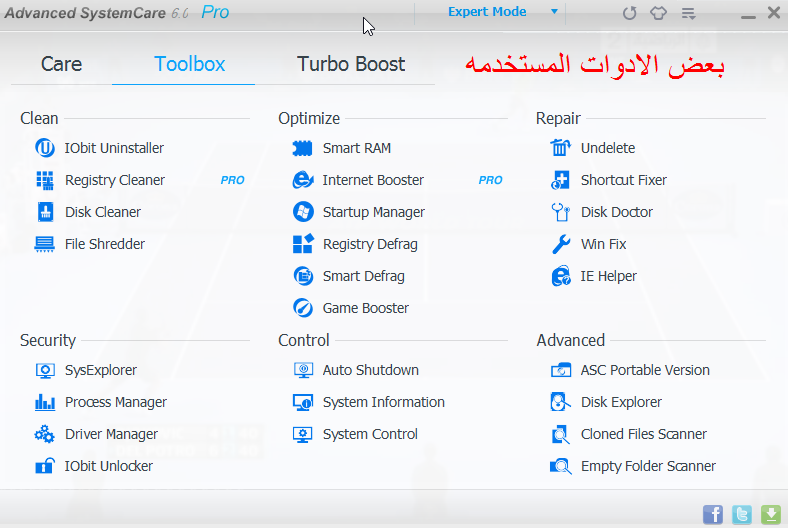This screenshot has height=528, width=788.
Task: Open the Auto Shutdown icon
Action: [x=303, y=371]
